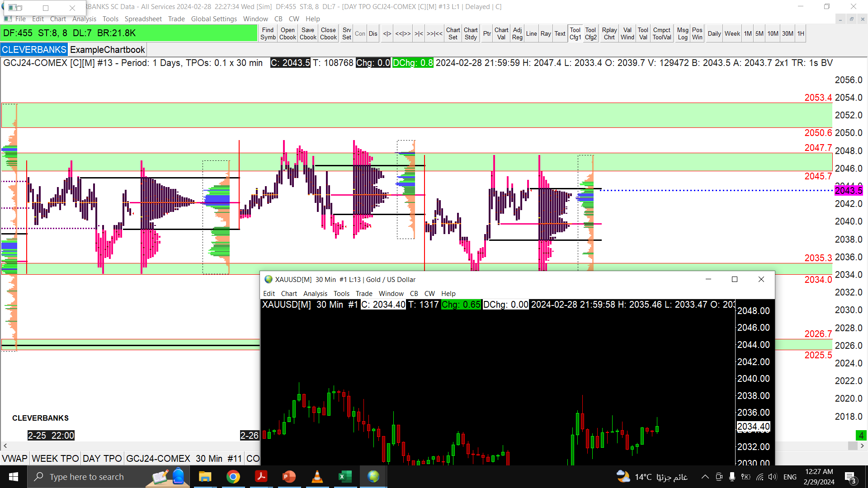The image size is (868, 488).
Task: Click chart scrollbar right arrow
Action: click(x=862, y=446)
